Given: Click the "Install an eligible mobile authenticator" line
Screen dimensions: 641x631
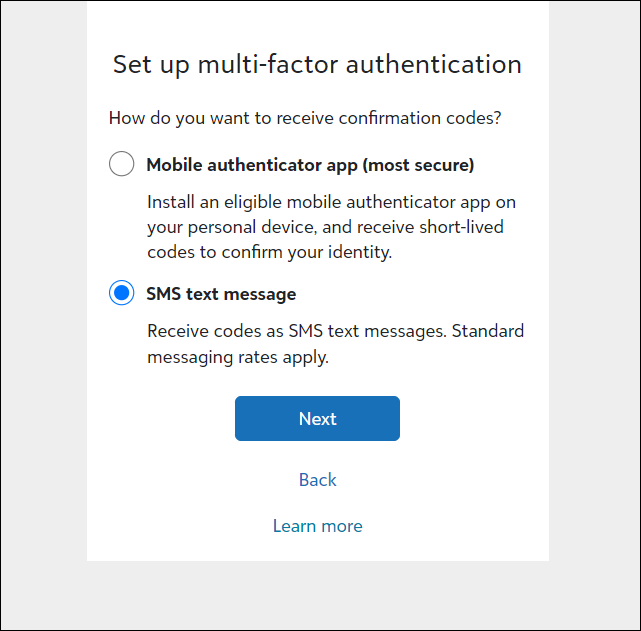Looking at the screenshot, I should click(x=331, y=201).
